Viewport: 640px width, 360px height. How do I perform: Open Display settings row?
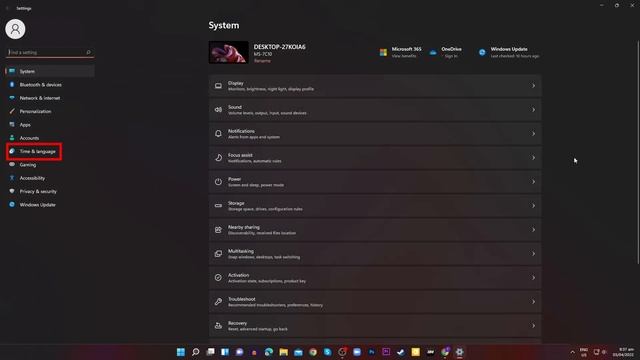375,86
